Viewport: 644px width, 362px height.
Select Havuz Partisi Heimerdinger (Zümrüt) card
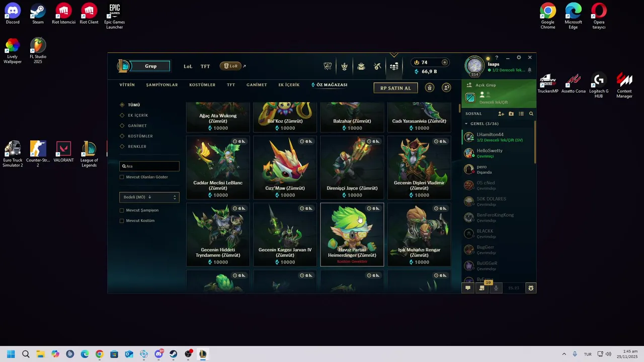point(352,234)
